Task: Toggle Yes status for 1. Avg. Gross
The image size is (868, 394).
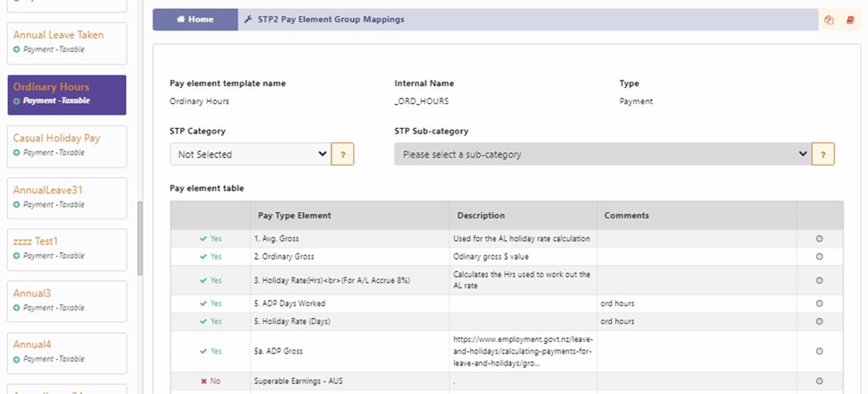Action: 211,238
